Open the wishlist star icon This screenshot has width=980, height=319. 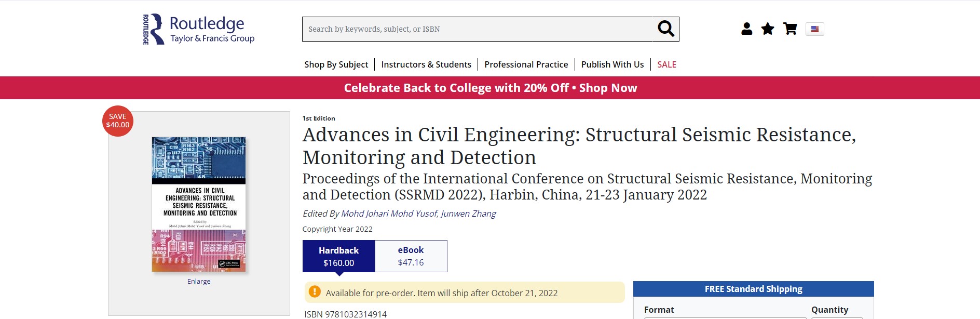pyautogui.click(x=768, y=29)
